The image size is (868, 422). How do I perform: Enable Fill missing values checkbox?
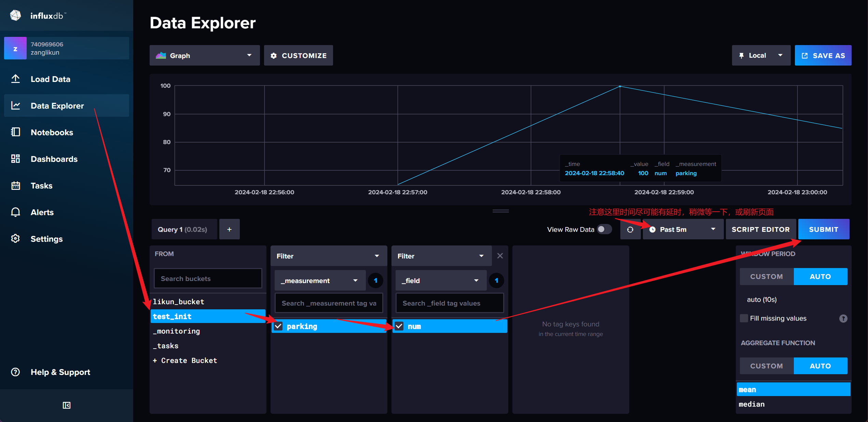coord(744,318)
